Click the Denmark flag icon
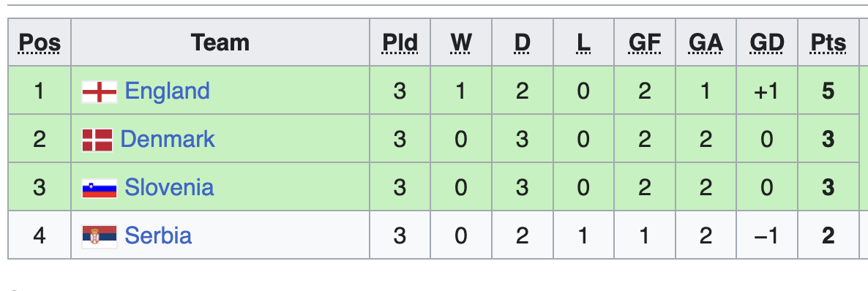This screenshot has height=291, width=868. tap(97, 140)
